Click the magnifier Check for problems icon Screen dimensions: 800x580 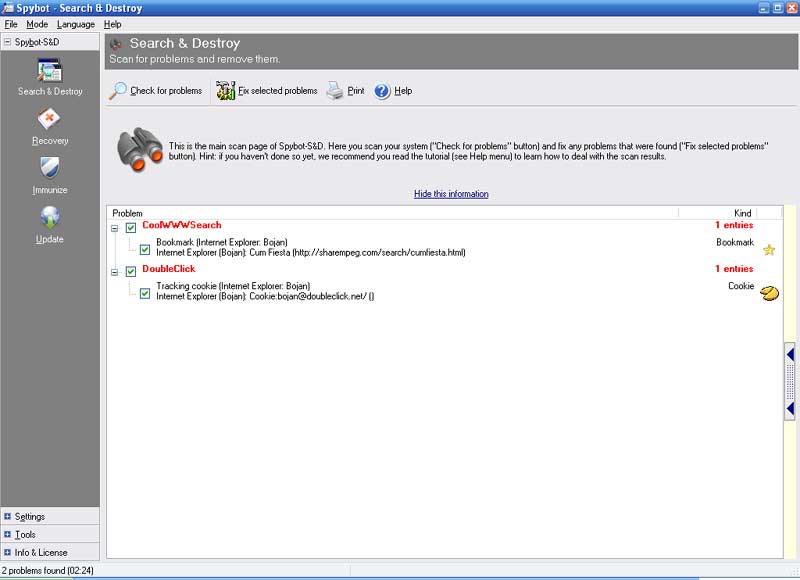point(118,91)
